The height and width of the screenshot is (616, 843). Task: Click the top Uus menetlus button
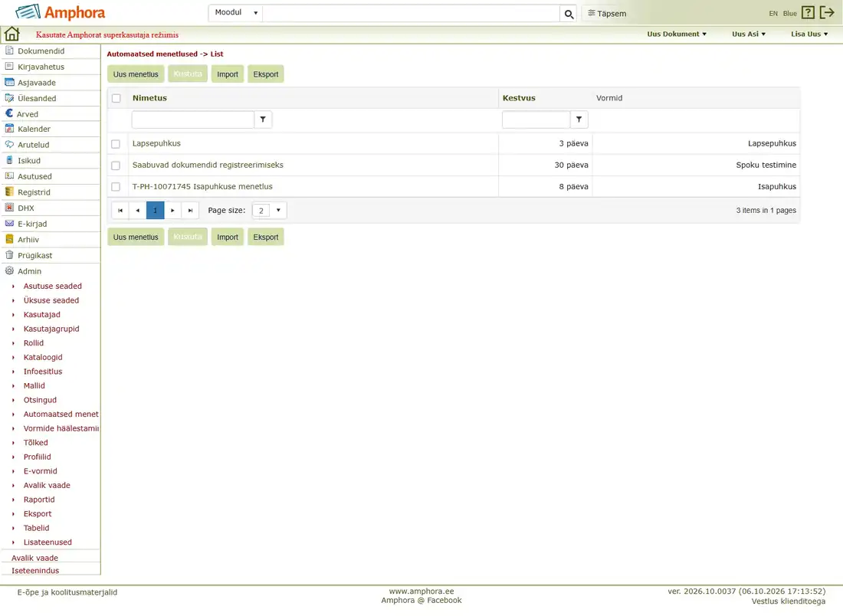pyautogui.click(x=136, y=74)
